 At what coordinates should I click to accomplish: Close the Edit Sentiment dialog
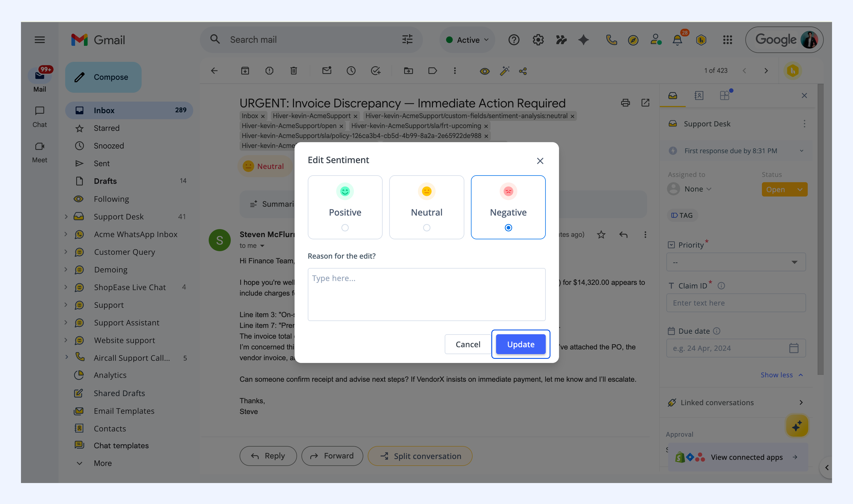tap(540, 161)
